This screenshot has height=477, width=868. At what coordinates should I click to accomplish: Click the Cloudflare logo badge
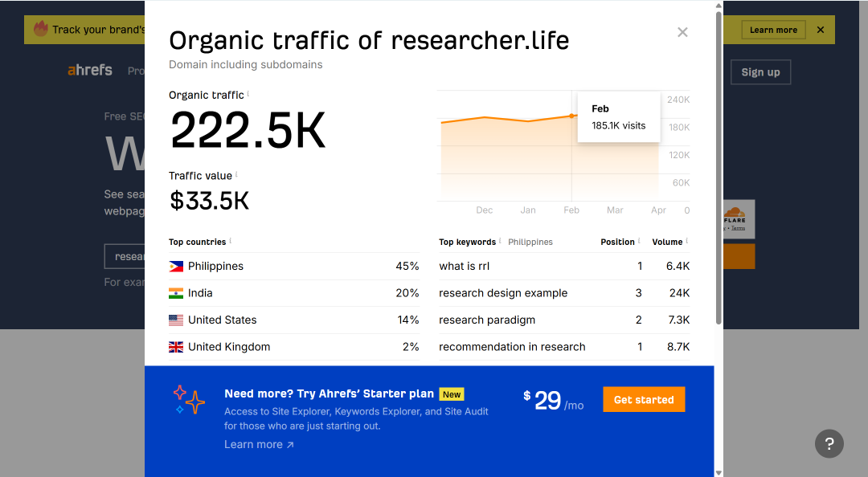click(x=739, y=219)
